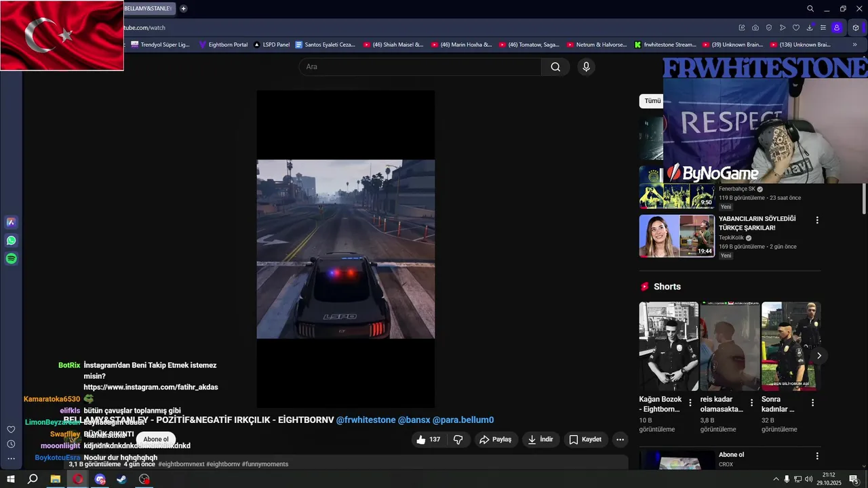This screenshot has height=488, width=868.
Task: Open LSPD Panel bookmark
Action: click(271, 45)
